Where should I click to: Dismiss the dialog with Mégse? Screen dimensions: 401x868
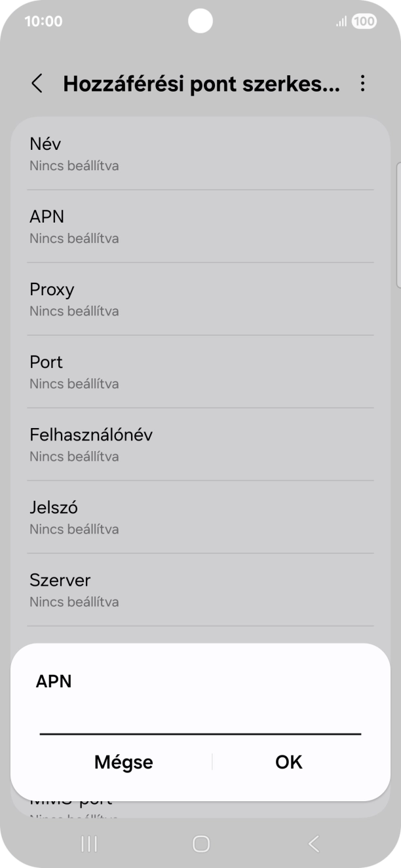[123, 761]
